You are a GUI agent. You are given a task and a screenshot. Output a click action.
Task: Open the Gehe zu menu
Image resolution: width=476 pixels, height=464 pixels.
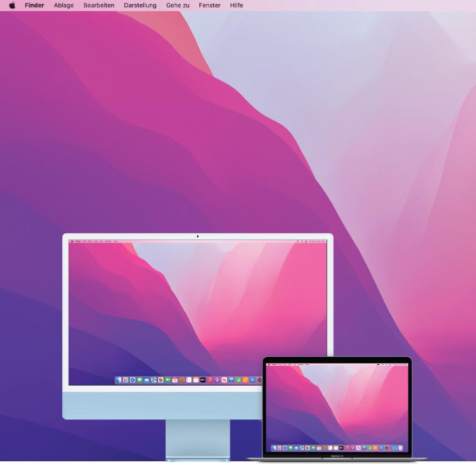tap(178, 5)
